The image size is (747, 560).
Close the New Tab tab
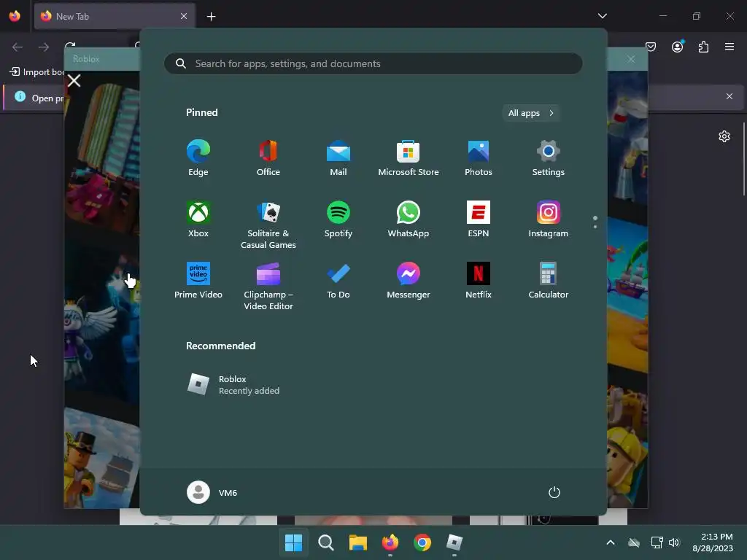184,16
